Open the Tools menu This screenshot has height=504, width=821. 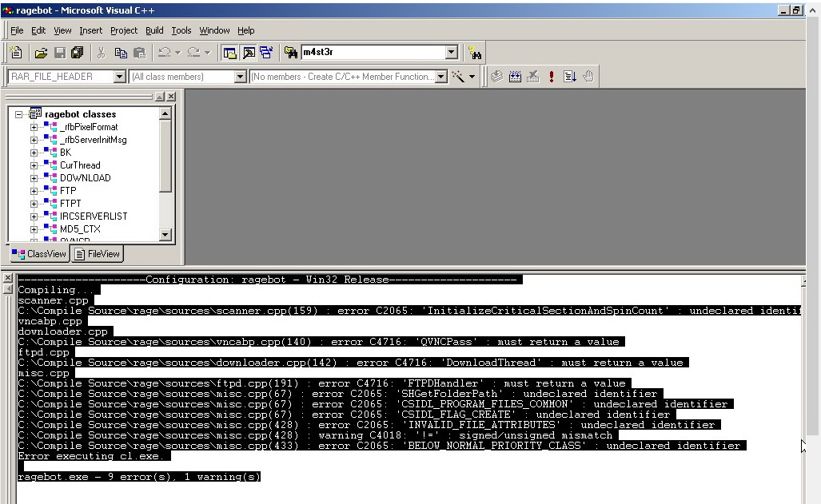(181, 30)
